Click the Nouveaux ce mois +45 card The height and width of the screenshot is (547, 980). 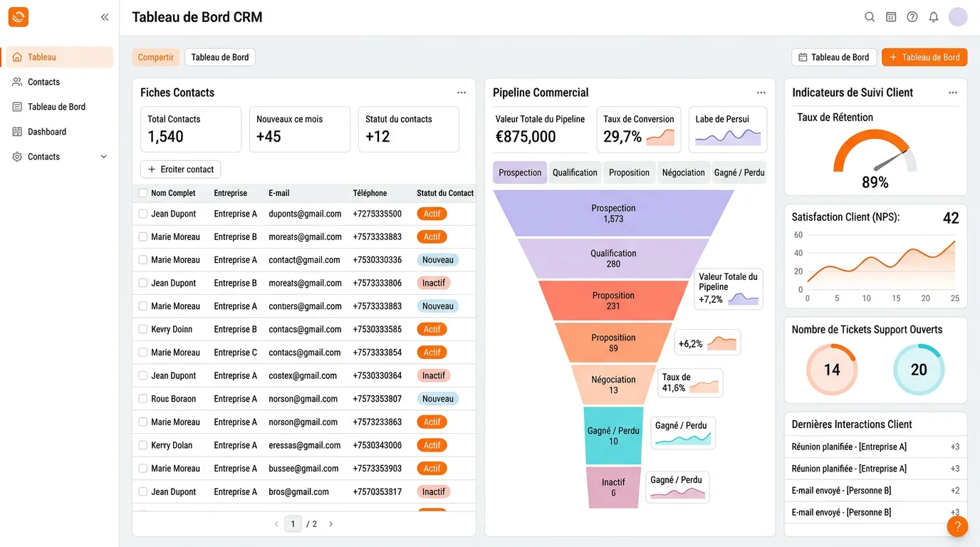[300, 129]
